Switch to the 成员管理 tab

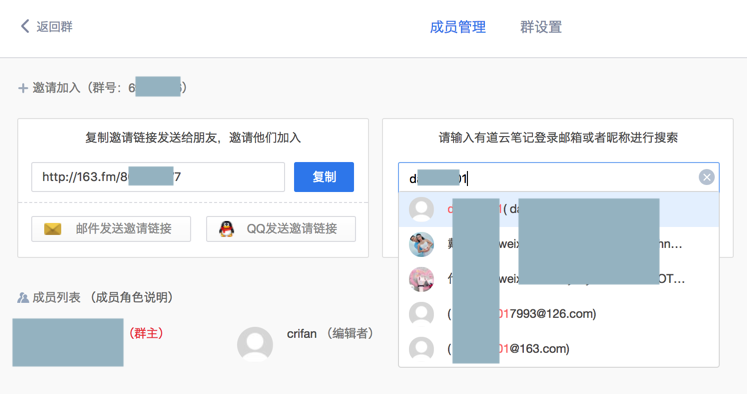pos(458,27)
